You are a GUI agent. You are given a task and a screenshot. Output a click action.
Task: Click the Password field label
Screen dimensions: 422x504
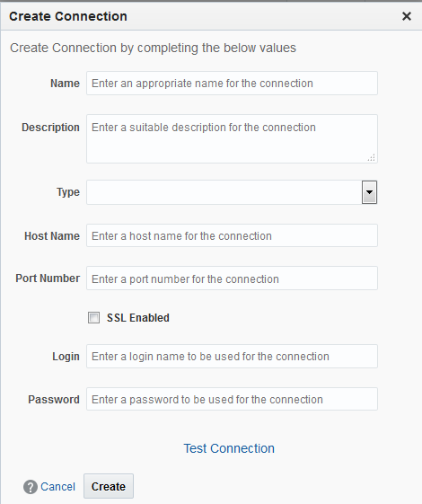(54, 399)
